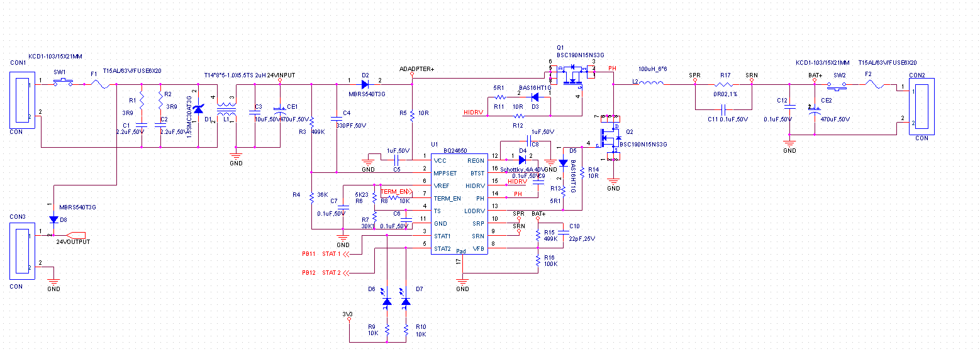Click the BTST pin name
This screenshot has width=980, height=354.
[x=477, y=173]
